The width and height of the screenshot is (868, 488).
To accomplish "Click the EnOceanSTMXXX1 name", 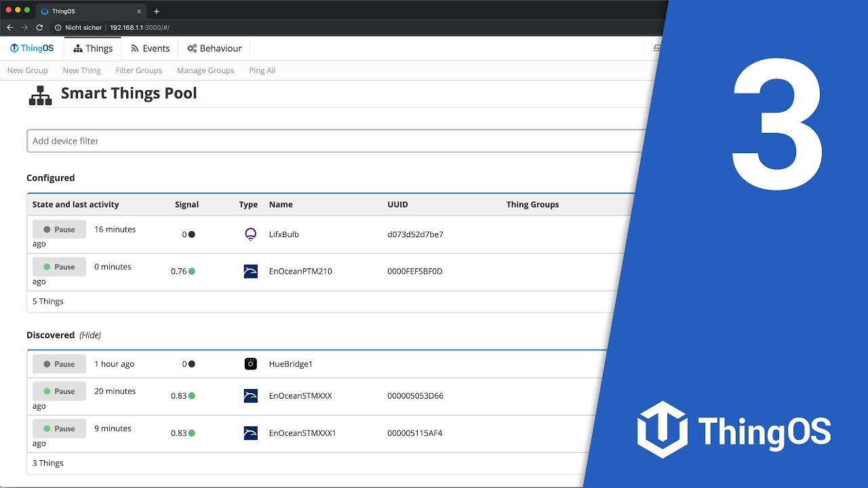I will [302, 433].
